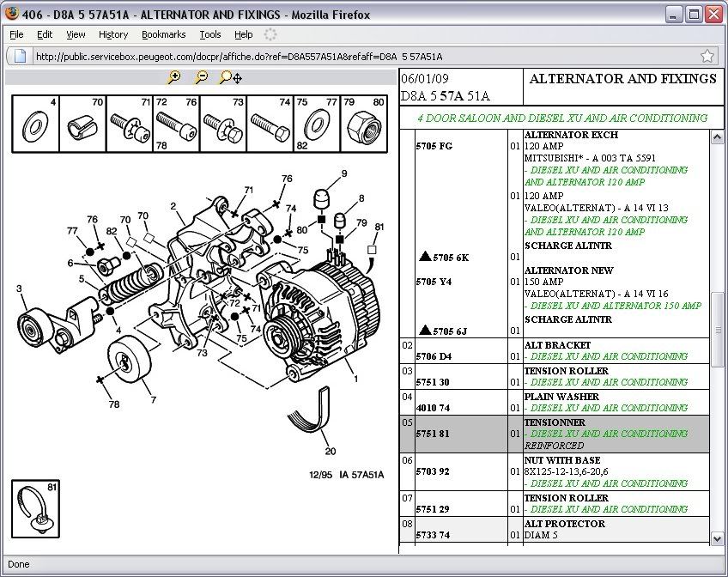Click the parts list scroll down arrow
Screen dimensions: 728x577
coord(717,538)
